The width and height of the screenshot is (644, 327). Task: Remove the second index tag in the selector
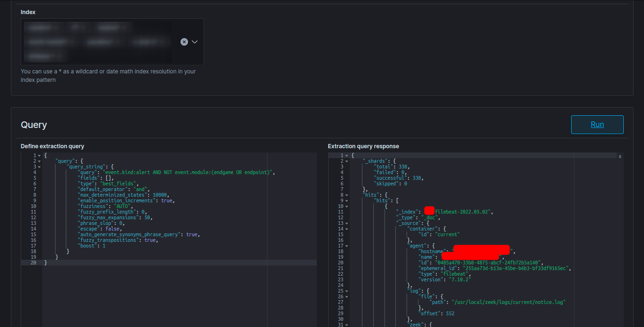click(x=83, y=27)
